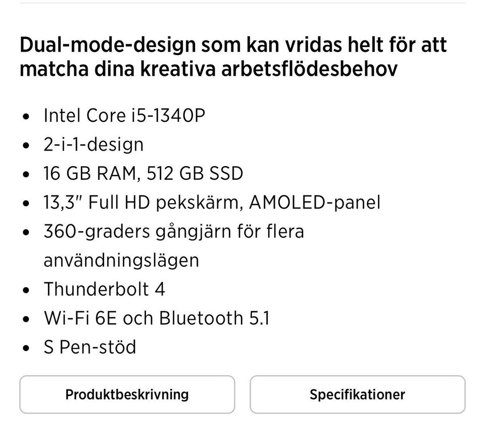Click the bullet dot before S Pen-stöd
The image size is (485, 448).
coord(27,348)
